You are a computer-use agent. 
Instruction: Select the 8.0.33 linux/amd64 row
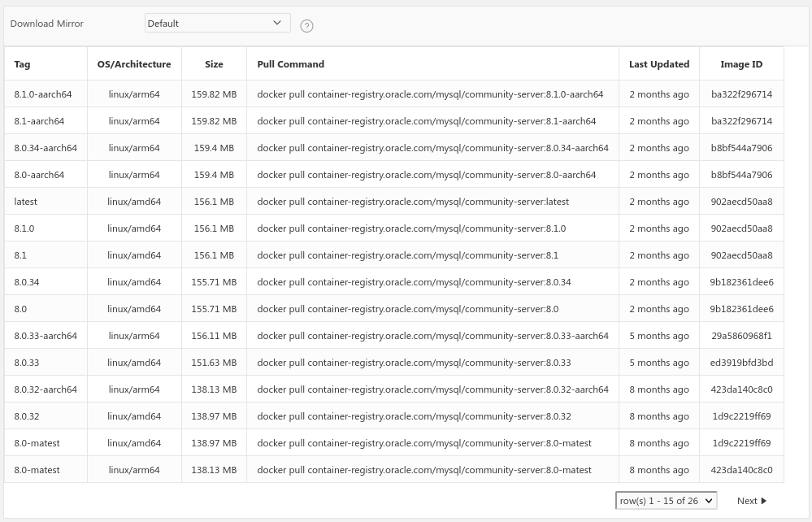(x=27, y=362)
